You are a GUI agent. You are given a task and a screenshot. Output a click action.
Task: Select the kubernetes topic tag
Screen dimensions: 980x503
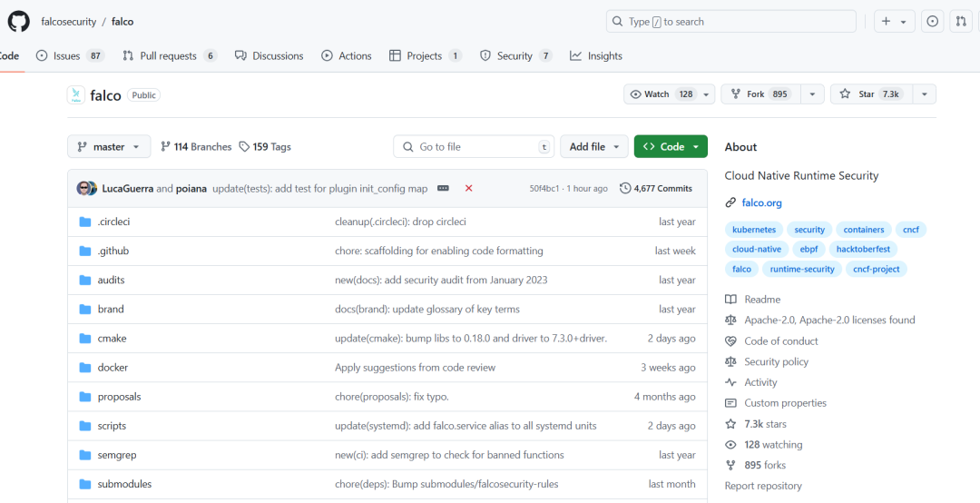[754, 230]
